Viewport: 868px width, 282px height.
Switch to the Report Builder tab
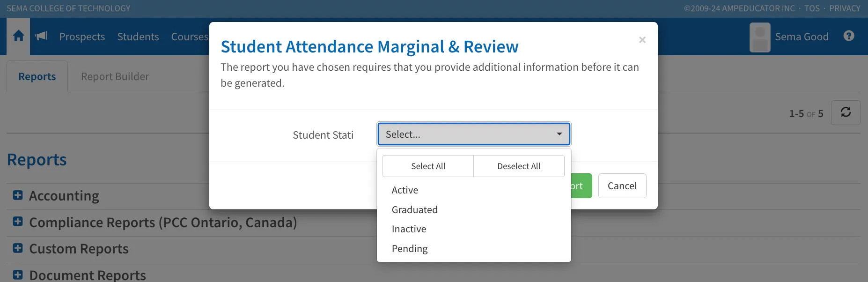(x=115, y=76)
